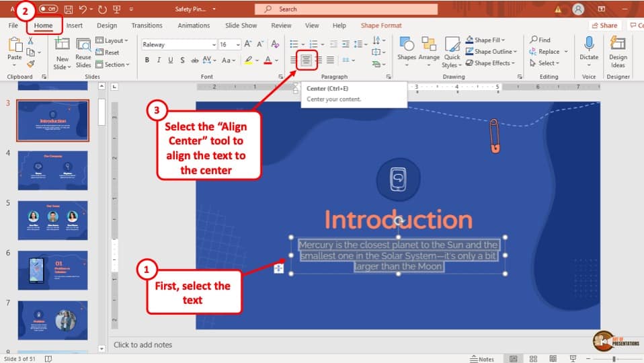Click the text highlight color icon
The width and height of the screenshot is (644, 363).
coord(248,60)
